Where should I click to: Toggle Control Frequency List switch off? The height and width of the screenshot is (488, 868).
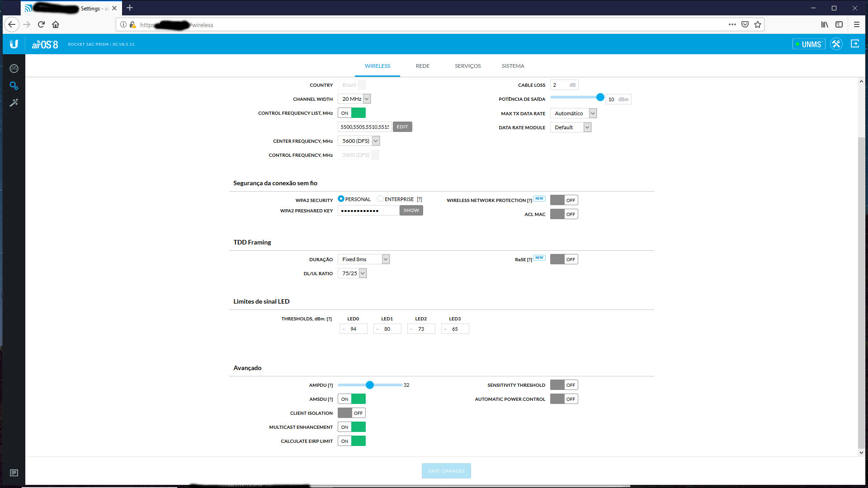(x=352, y=113)
